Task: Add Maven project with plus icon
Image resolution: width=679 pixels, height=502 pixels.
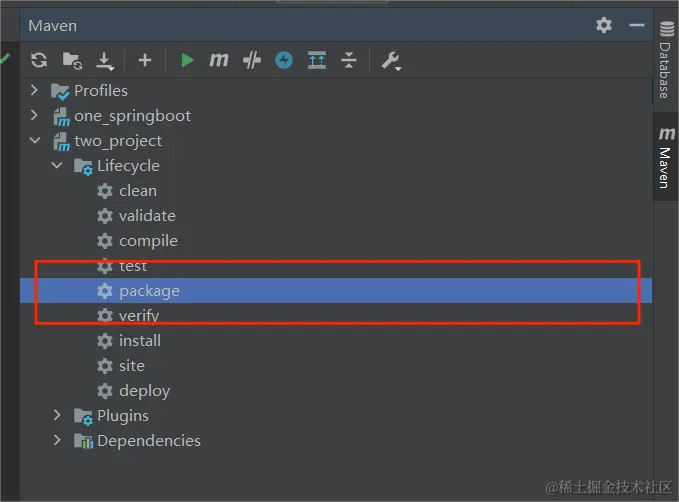Action: [145, 60]
